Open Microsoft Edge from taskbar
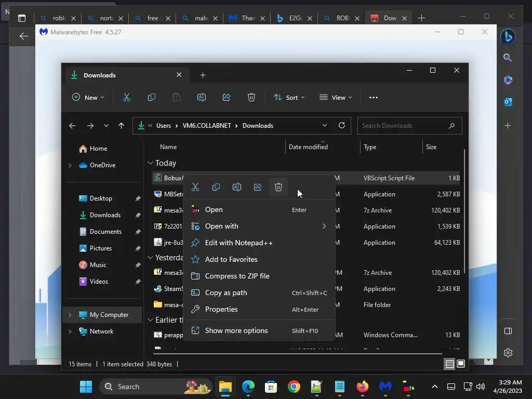The width and height of the screenshot is (532, 399). (248, 387)
